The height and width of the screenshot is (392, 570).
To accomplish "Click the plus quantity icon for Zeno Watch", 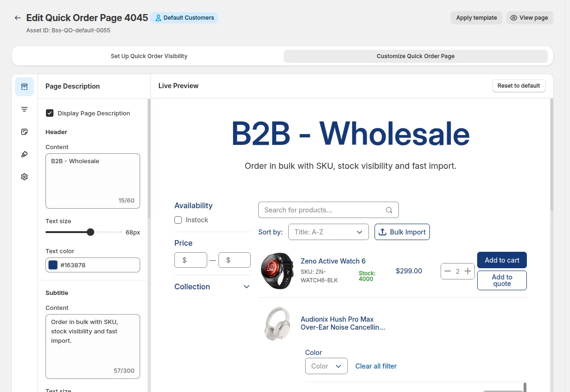I will pyautogui.click(x=467, y=271).
